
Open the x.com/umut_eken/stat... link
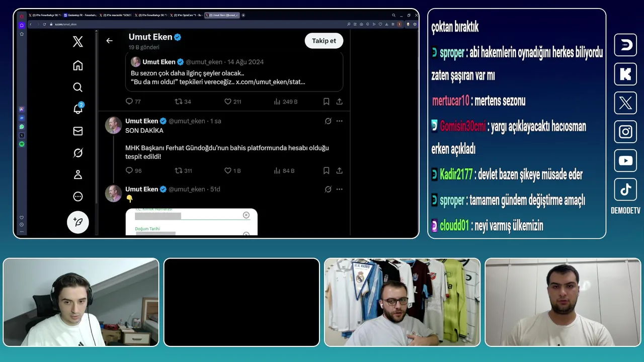point(271,81)
